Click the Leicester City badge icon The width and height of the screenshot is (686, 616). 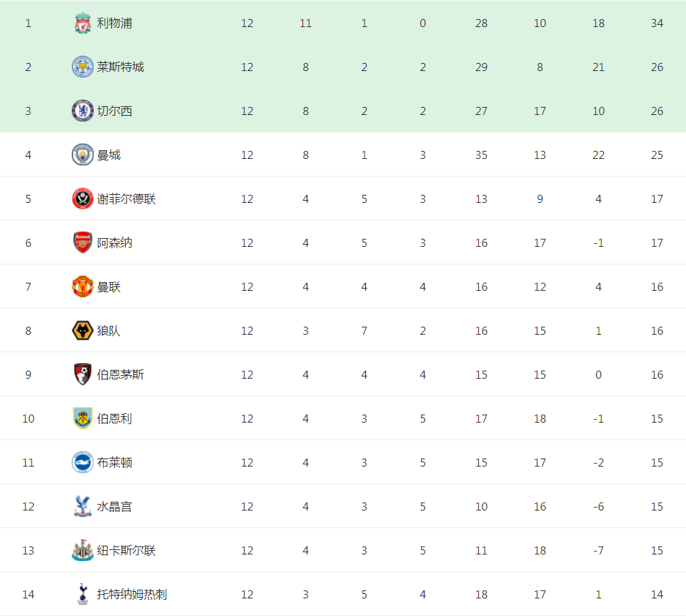click(x=82, y=67)
